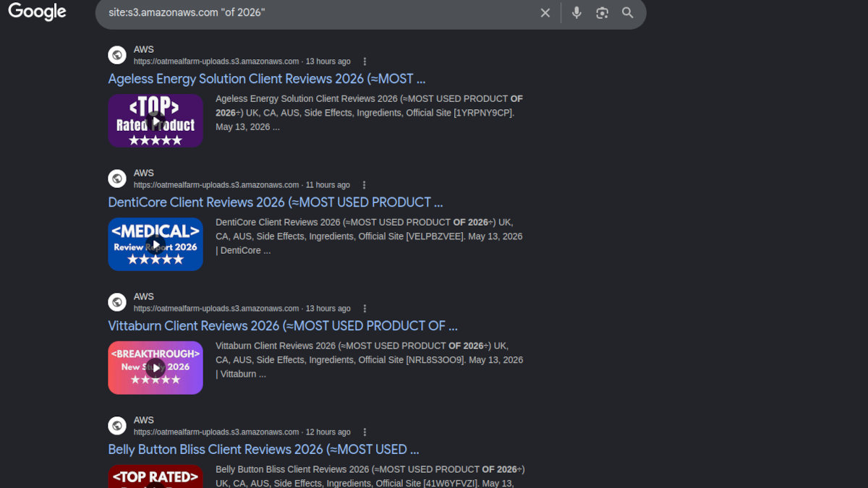This screenshot has height=488, width=868.
Task: Click the globe favicon of the Belly Button Bliss result
Action: (117, 426)
